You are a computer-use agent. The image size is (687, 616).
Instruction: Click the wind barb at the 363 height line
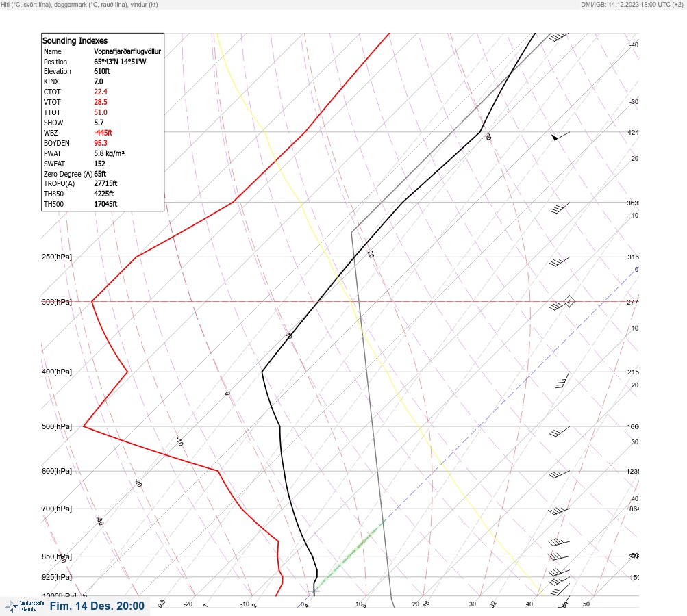click(x=560, y=208)
